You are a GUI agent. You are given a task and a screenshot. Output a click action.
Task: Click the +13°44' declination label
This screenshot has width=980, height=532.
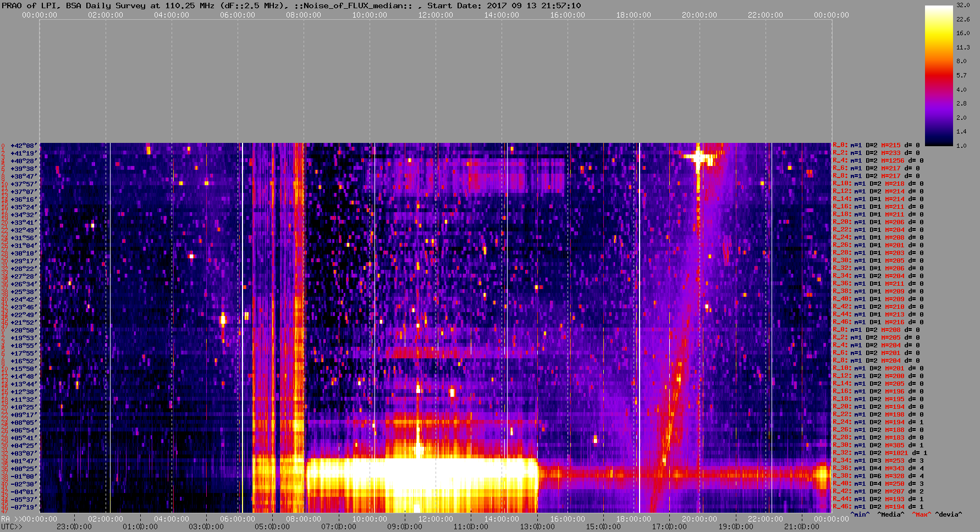tap(24, 384)
